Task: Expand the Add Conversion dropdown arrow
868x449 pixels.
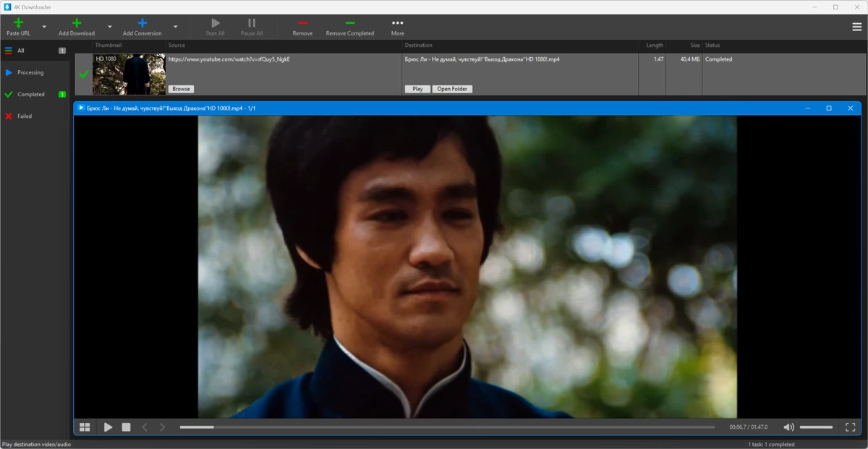Action: click(175, 27)
